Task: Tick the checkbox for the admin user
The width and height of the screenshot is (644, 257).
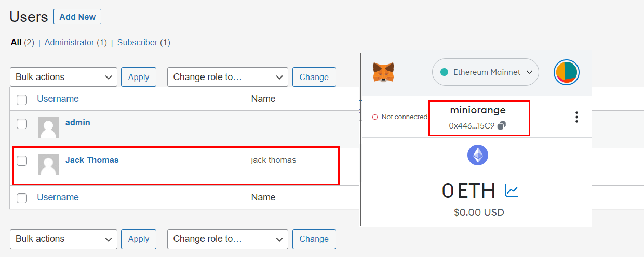Action: tap(22, 124)
